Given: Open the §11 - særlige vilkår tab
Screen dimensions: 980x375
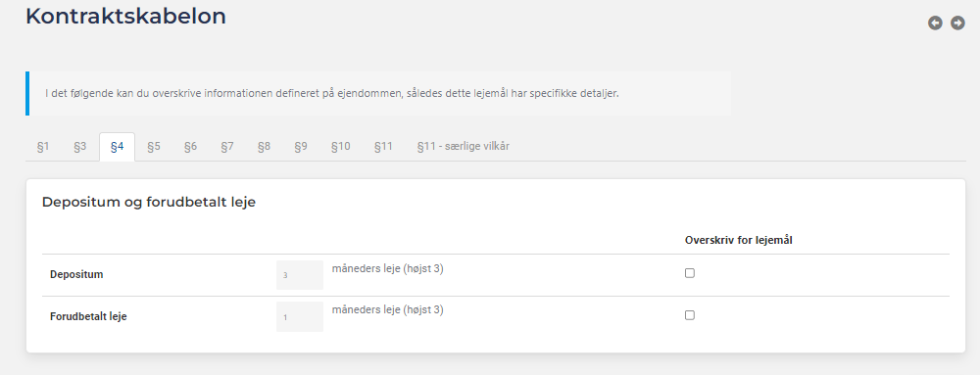Looking at the screenshot, I should click(x=464, y=147).
